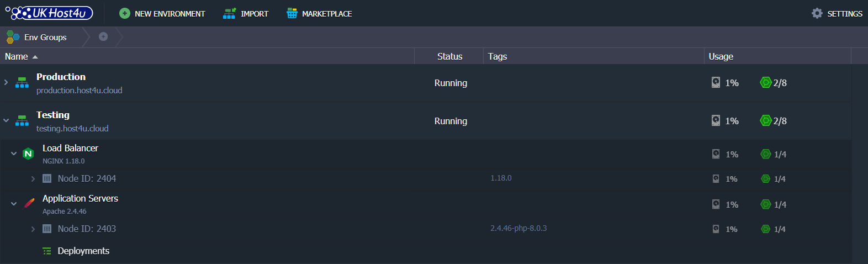Click the Node ID: 2404 container icon
This screenshot has width=868, height=264.
click(47, 178)
